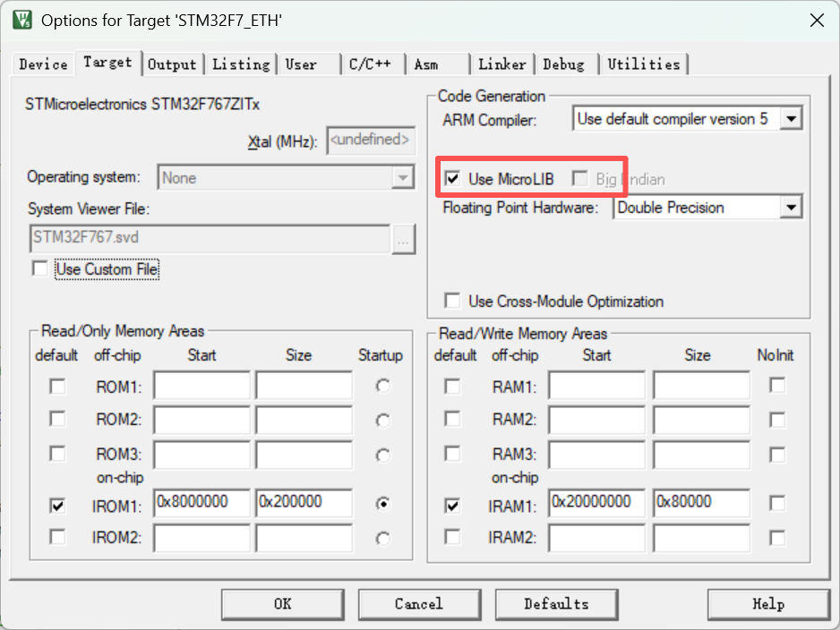Confirm settings with the OK button

(283, 604)
